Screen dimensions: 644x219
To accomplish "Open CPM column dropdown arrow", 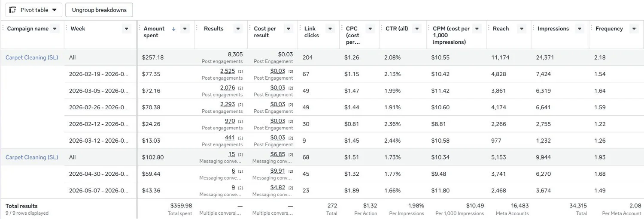I will point(477,29).
